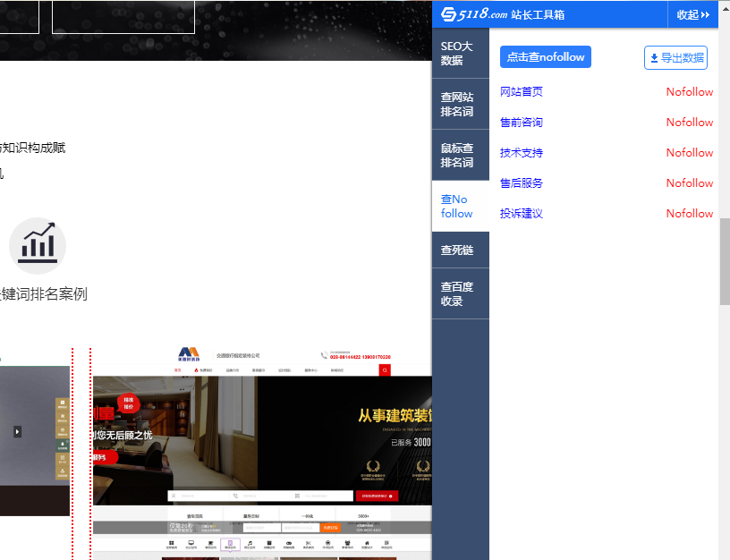The height and width of the screenshot is (560, 730).
Task: Click the 5118 logo icon
Action: (446, 14)
